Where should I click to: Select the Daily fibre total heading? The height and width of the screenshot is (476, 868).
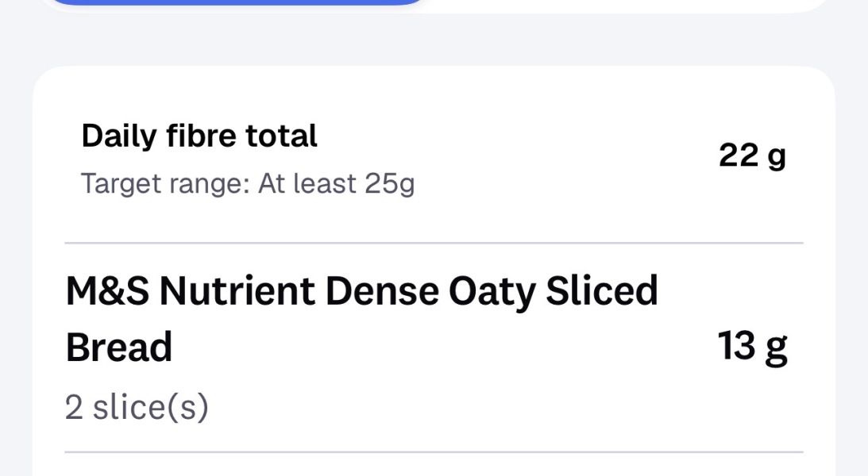point(199,135)
